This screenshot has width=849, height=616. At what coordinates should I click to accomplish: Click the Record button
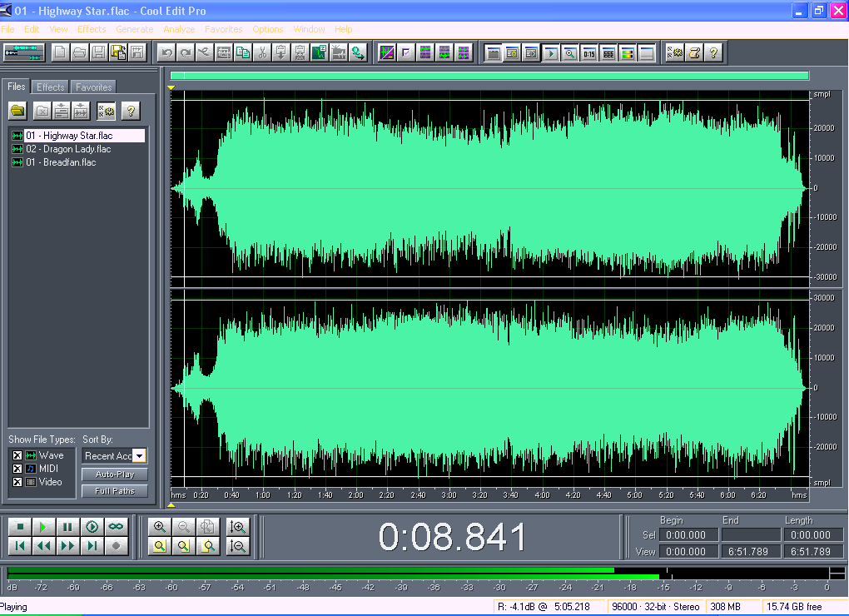[116, 545]
